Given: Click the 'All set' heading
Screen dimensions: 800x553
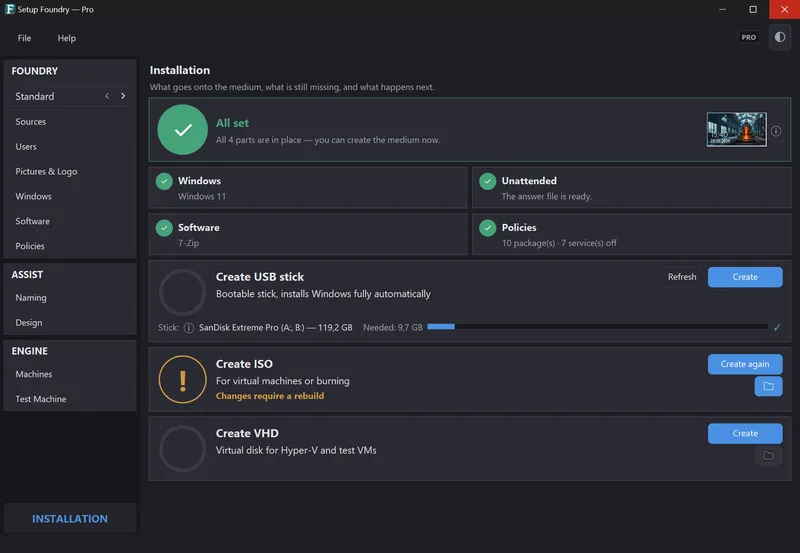Looking at the screenshot, I should click(232, 123).
